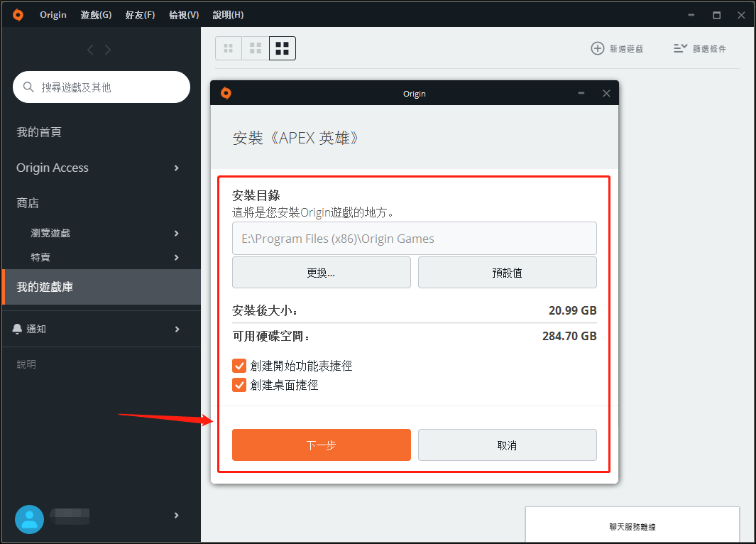Click the plus icon for 新增遊戲
Screen dimensions: 756x544
[x=598, y=48]
